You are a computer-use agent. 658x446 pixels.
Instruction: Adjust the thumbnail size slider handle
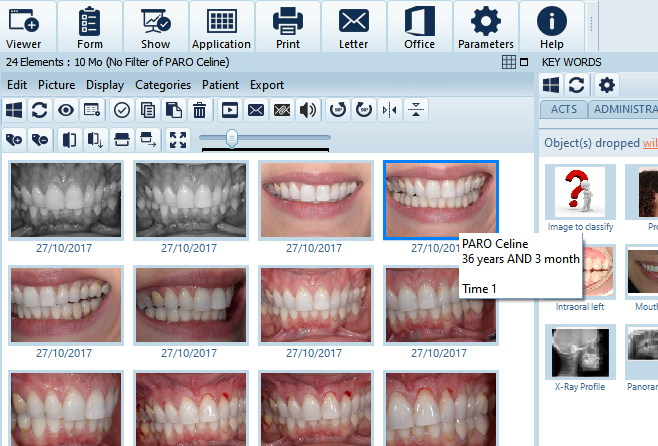pos(232,138)
